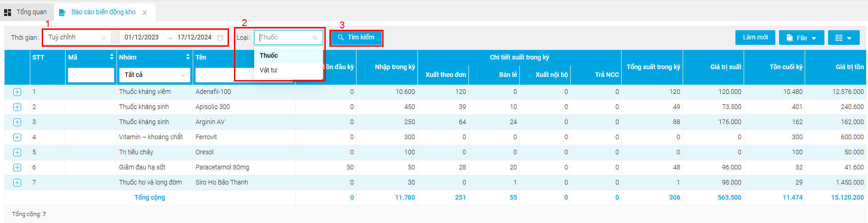This screenshot has height=223, width=868.
Task: Expand row 2 Apisolic 300 details
Action: pos(17,107)
